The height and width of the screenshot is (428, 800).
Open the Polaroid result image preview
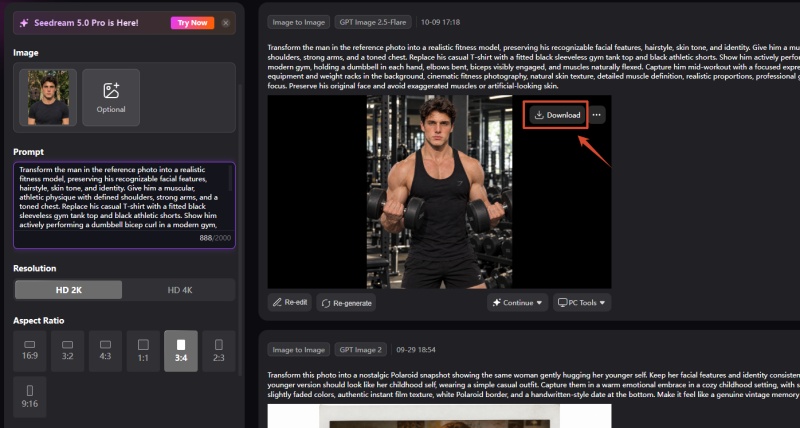click(439, 416)
